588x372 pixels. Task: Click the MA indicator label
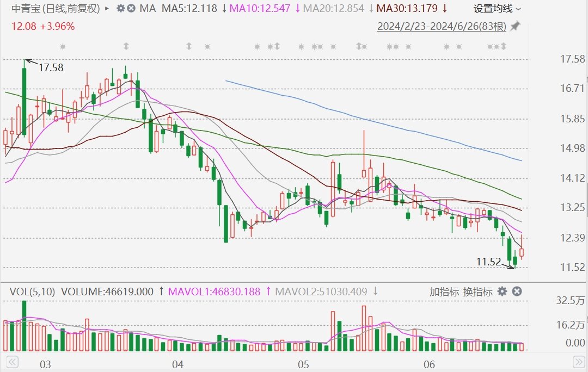pyautogui.click(x=148, y=8)
